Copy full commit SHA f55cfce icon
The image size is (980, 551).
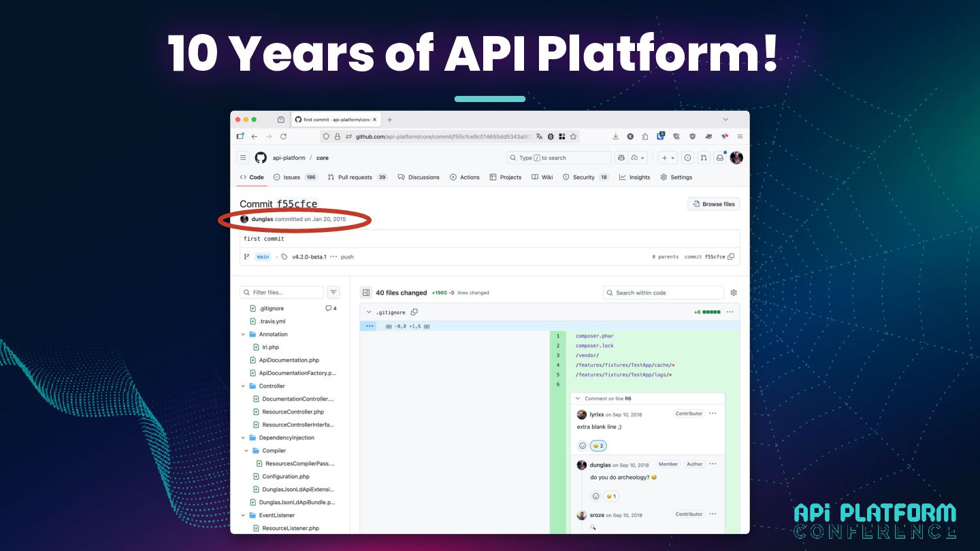pyautogui.click(x=731, y=257)
